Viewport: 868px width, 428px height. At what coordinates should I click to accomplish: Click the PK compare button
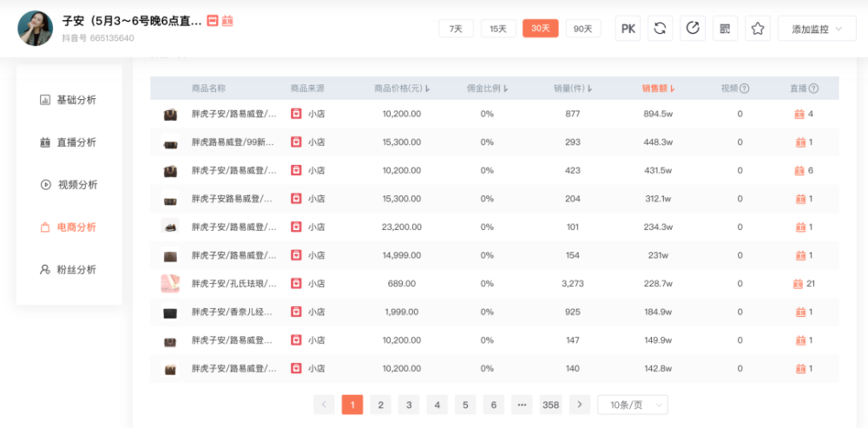628,29
